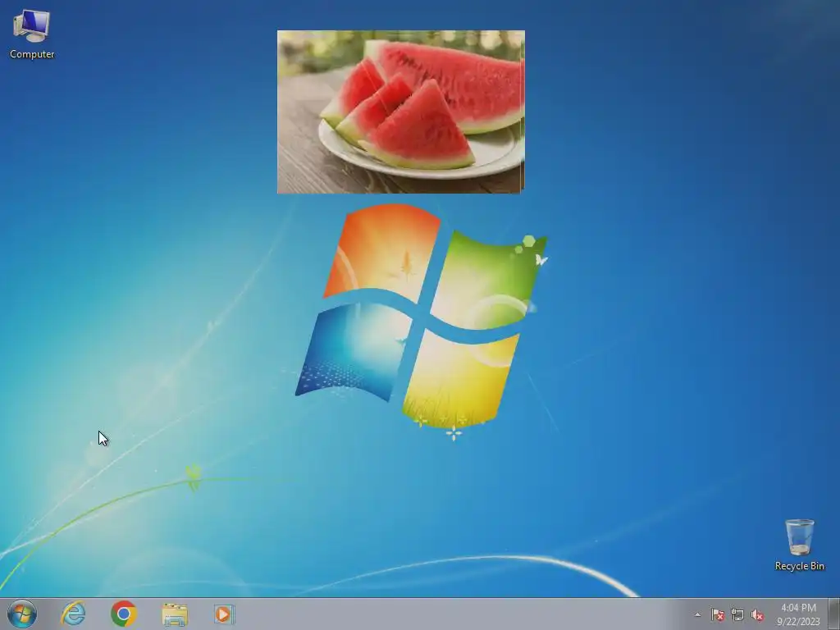Open the Windows Start menu
The image size is (840, 630).
tap(22, 614)
